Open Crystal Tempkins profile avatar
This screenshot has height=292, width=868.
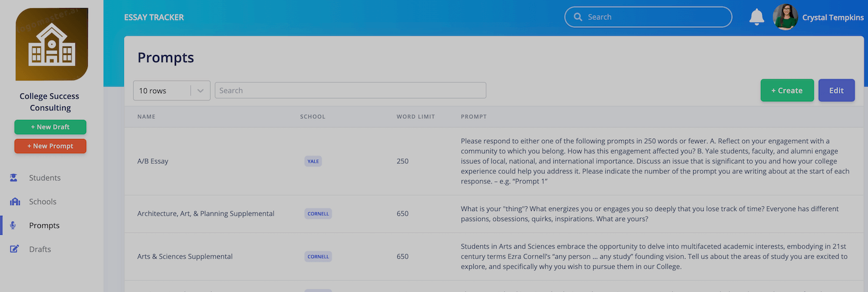(786, 17)
